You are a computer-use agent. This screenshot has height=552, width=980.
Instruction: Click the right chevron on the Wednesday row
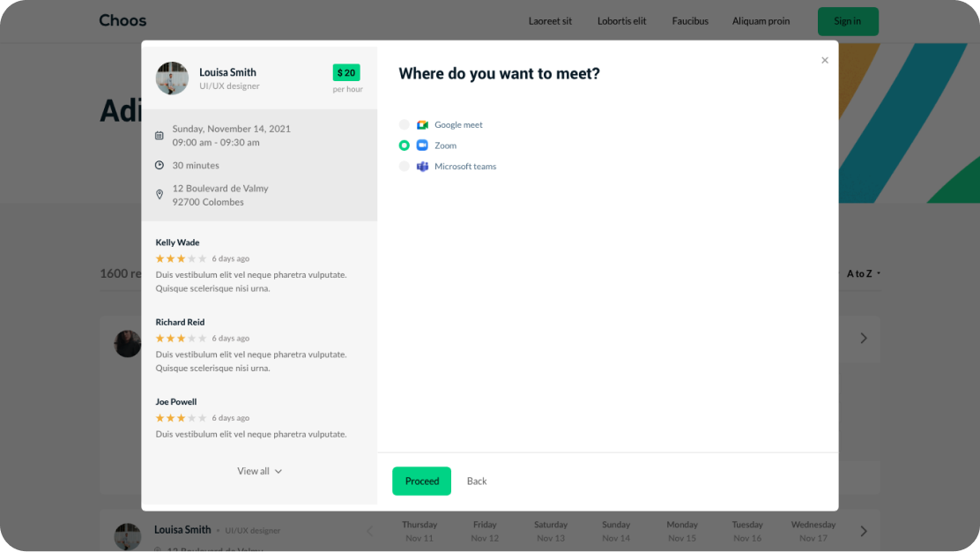click(x=864, y=531)
